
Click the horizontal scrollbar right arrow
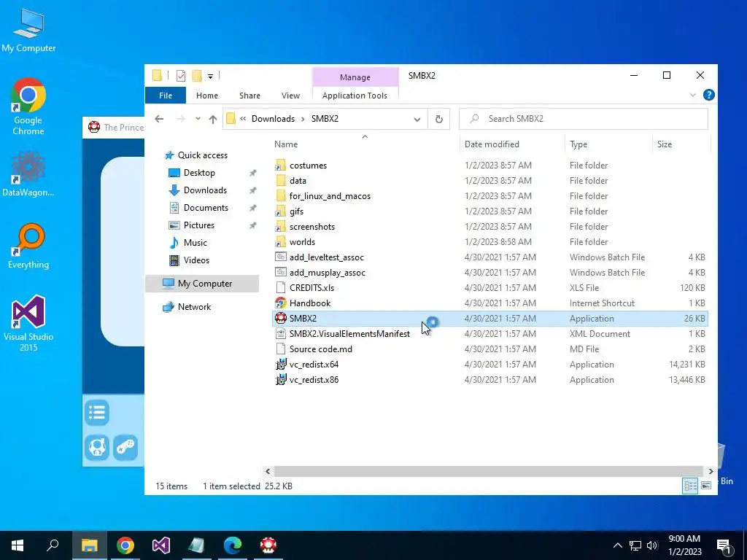[711, 472]
